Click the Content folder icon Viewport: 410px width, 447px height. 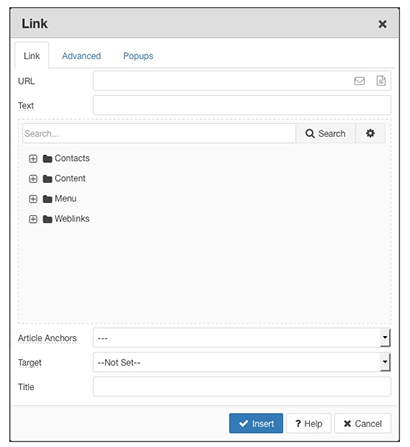pos(47,179)
